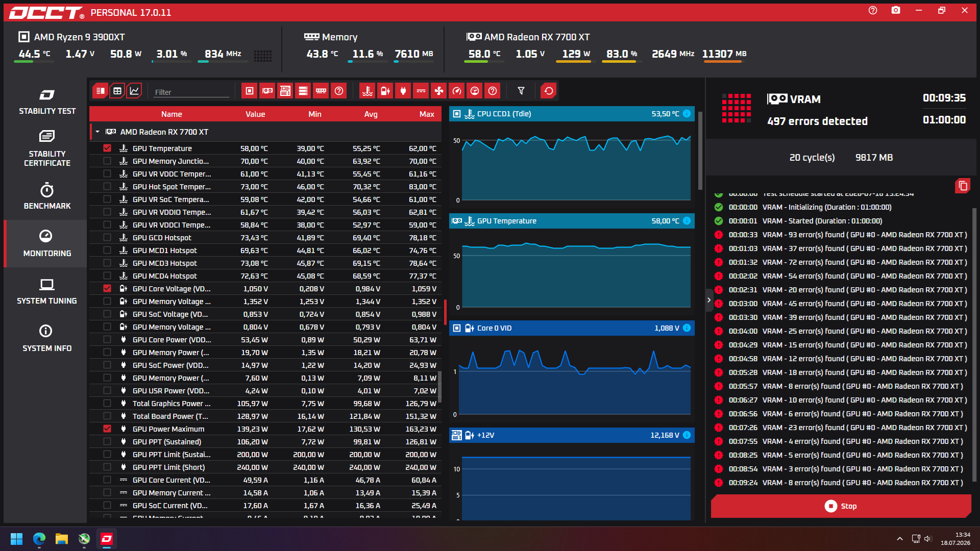Viewport: 980px width, 551px height.
Task: Toggle temperature sensor type filter
Action: [367, 91]
